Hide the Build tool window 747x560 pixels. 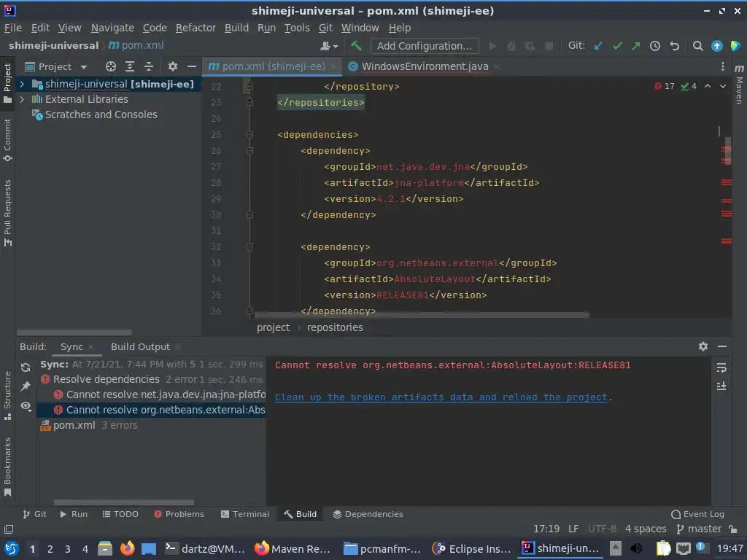(722, 346)
